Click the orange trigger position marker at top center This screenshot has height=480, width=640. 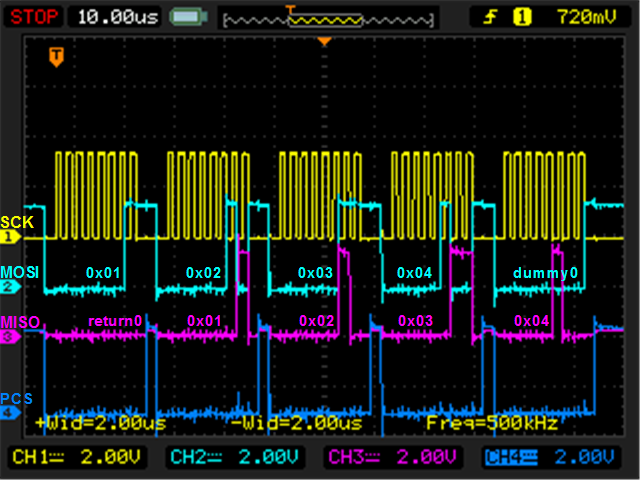click(x=324, y=41)
